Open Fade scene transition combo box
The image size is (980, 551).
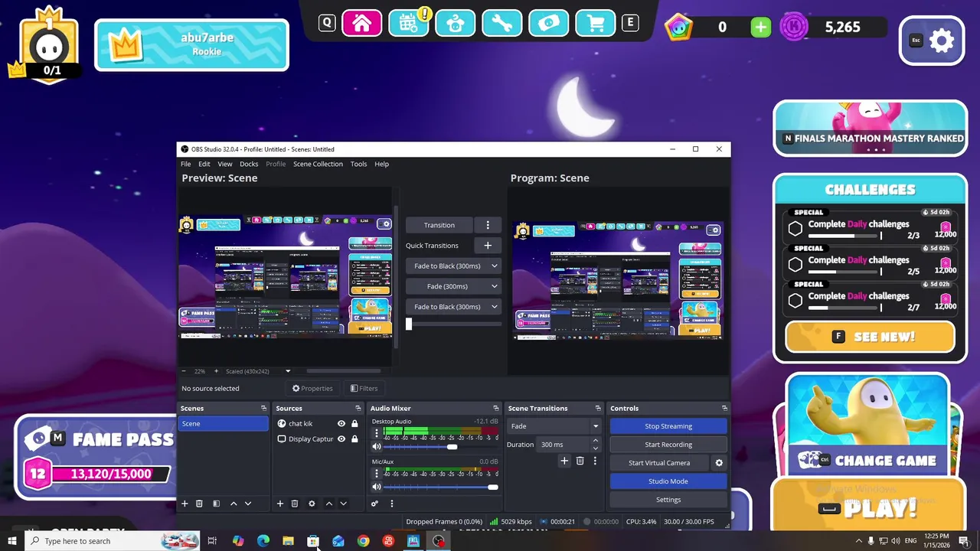[x=554, y=426]
